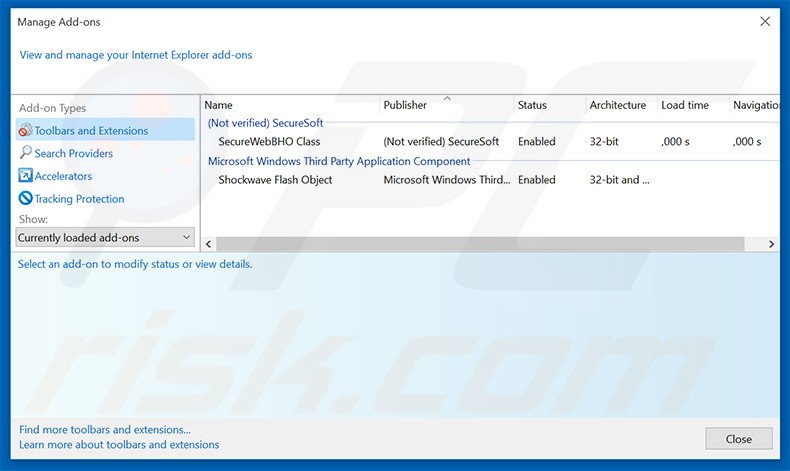Sort the list by Name column

(x=218, y=105)
